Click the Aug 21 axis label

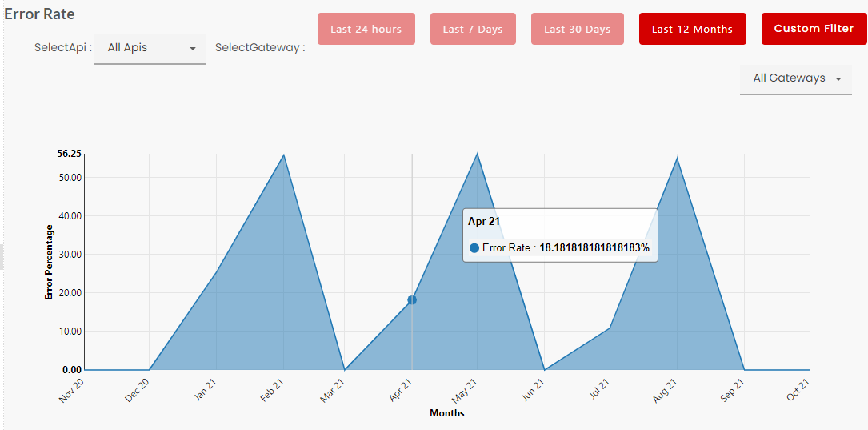click(664, 392)
